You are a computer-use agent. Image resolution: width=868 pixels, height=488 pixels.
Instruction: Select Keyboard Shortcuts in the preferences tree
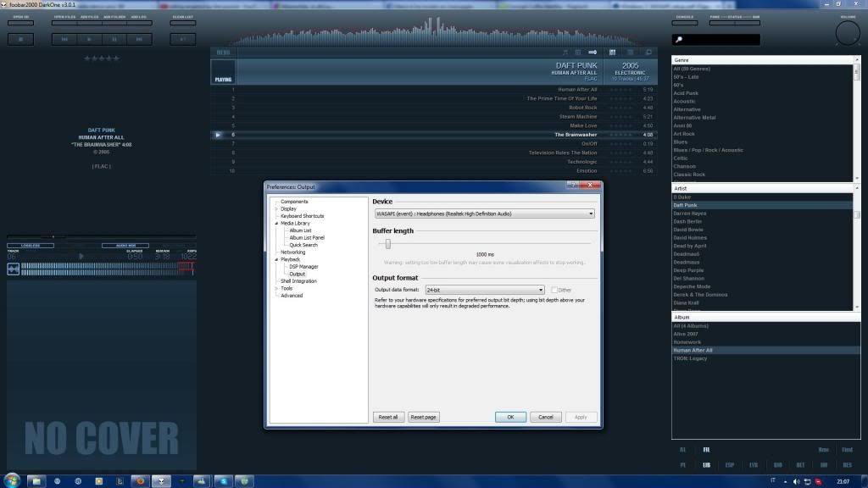(303, 216)
